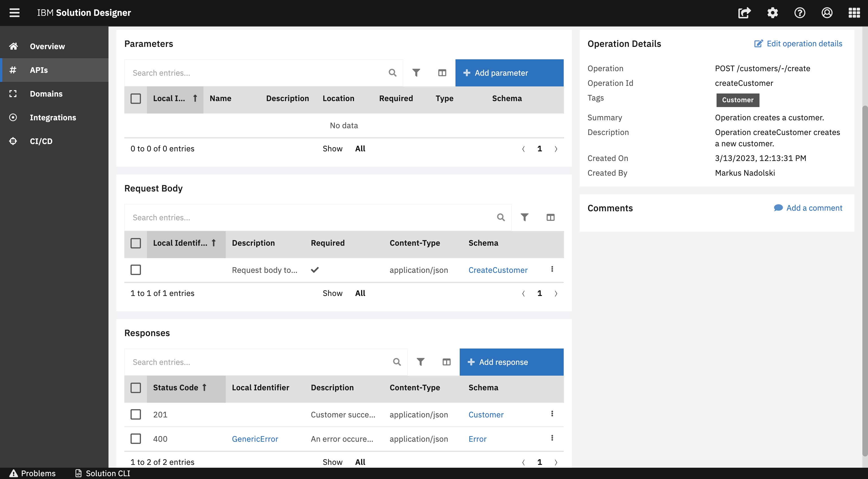Open the GenericError link
The image size is (868, 479).
point(255,439)
